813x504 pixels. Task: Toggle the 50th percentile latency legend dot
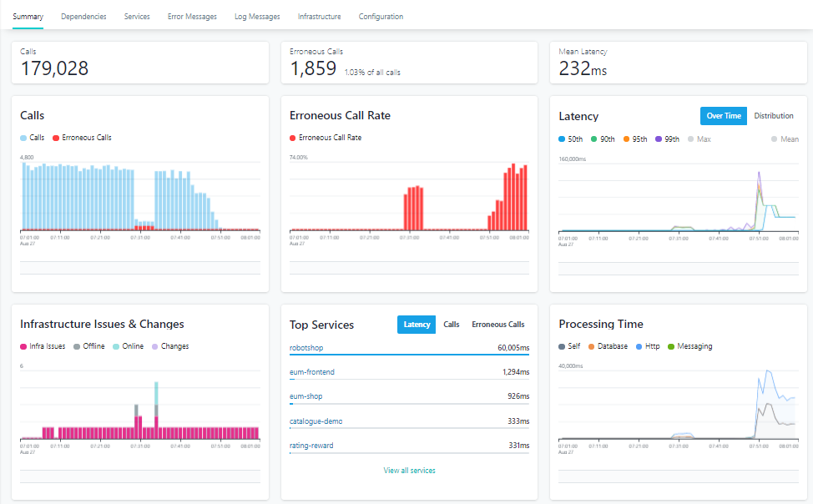pos(562,139)
